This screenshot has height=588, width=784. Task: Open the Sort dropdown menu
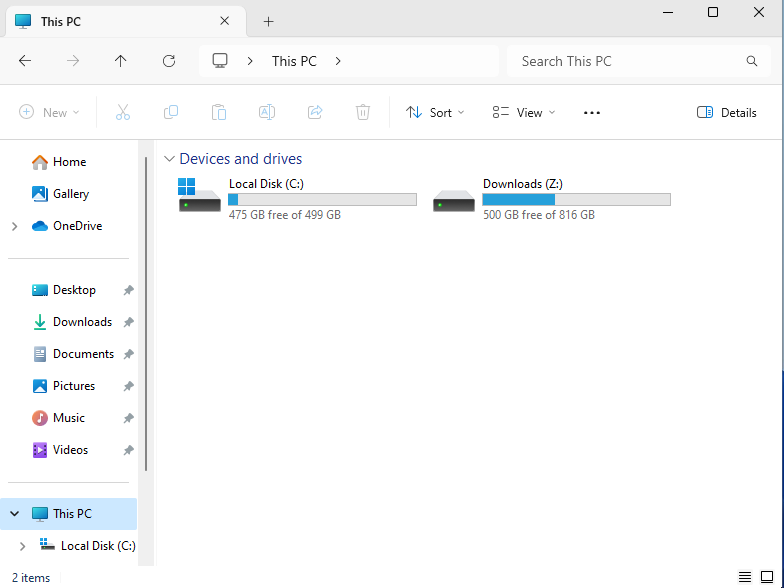click(435, 112)
